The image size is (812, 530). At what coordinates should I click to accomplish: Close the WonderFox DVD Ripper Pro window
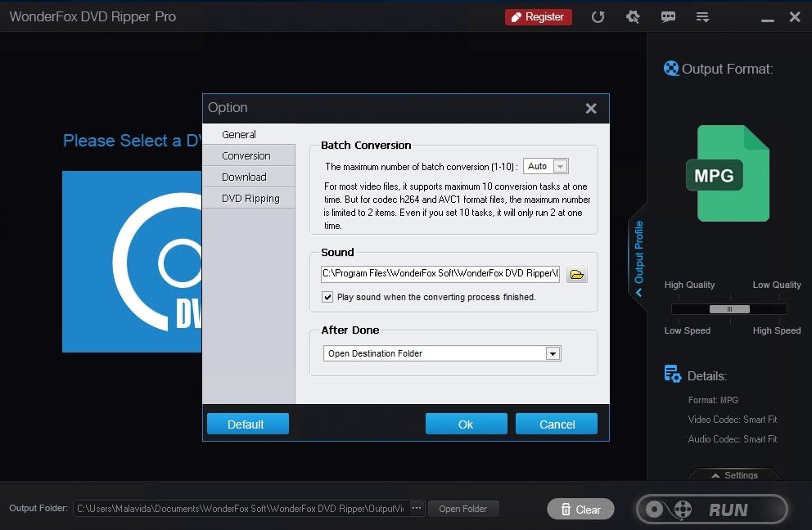coord(795,17)
